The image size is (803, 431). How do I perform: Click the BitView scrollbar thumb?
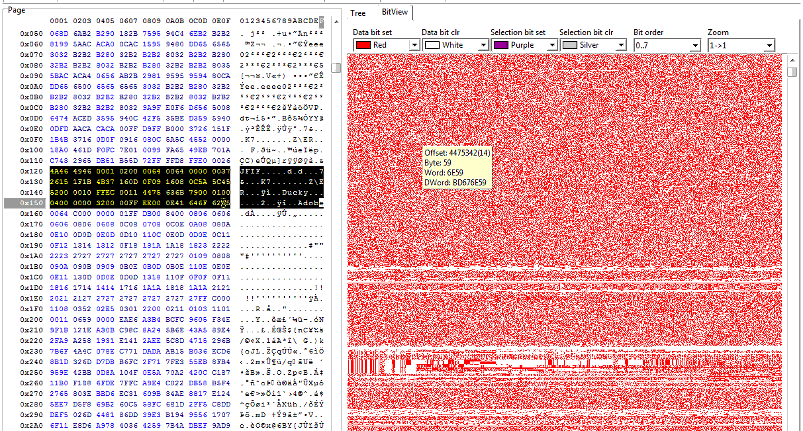tap(792, 72)
